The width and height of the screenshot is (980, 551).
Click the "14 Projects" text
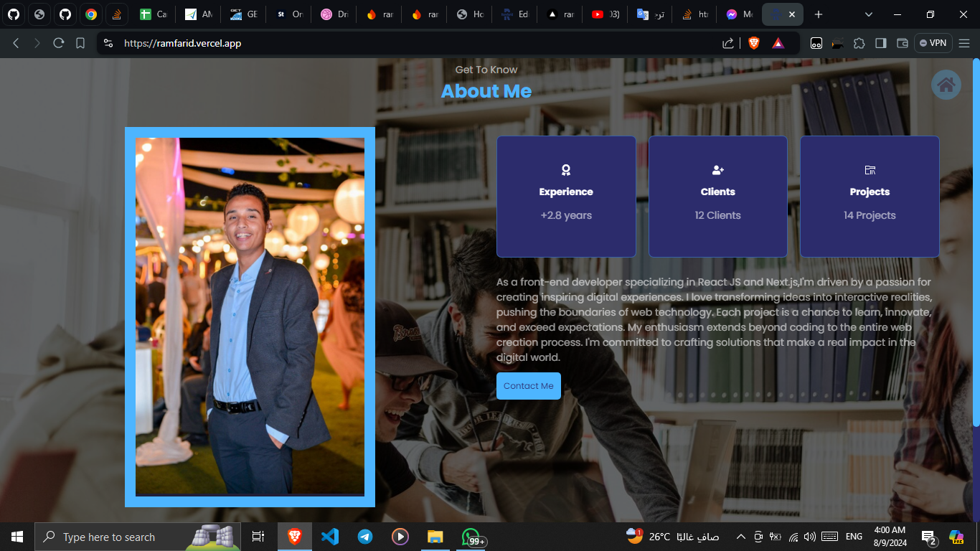(870, 215)
